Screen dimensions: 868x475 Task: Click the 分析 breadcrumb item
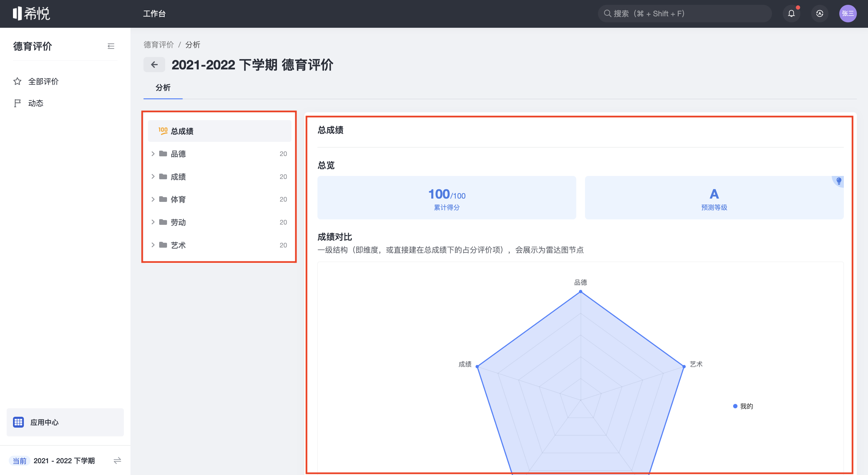[x=193, y=45]
